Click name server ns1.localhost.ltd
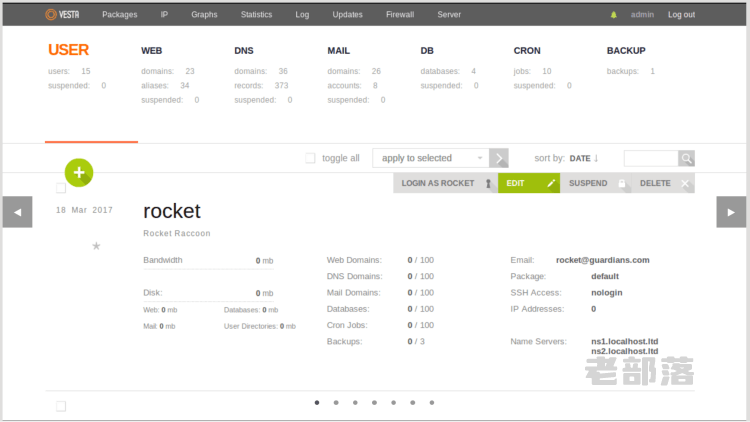 tap(625, 341)
